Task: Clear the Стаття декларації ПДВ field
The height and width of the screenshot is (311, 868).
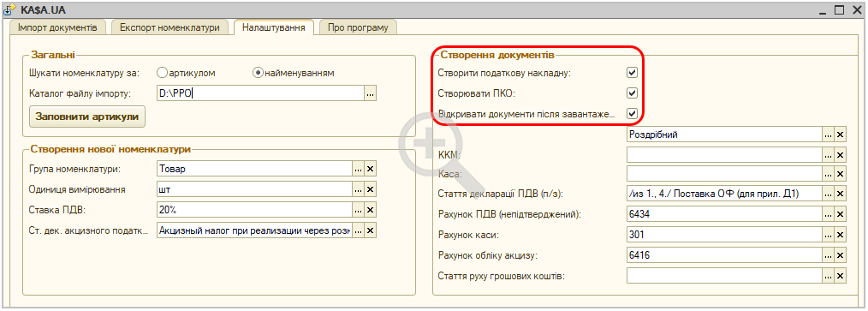Action: pos(841,194)
